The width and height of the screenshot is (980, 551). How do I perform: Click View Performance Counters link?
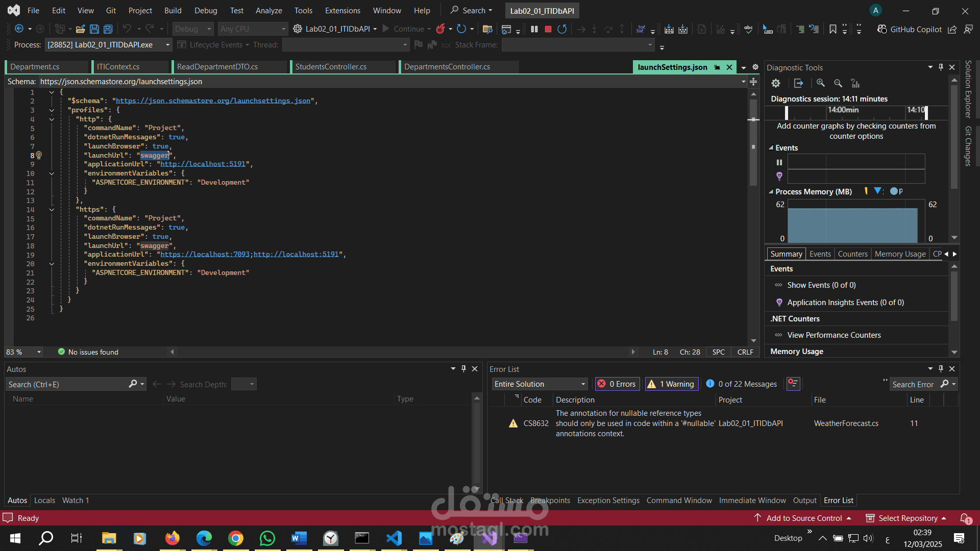[x=834, y=335]
